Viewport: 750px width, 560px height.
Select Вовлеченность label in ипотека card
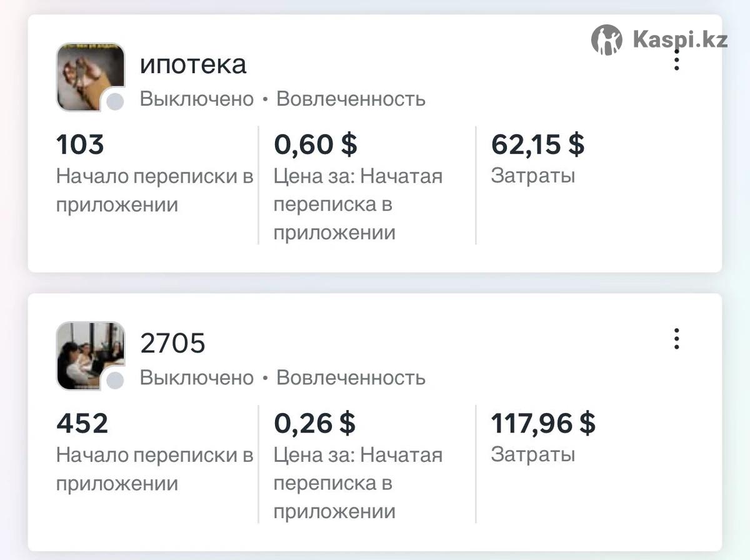pos(351,99)
